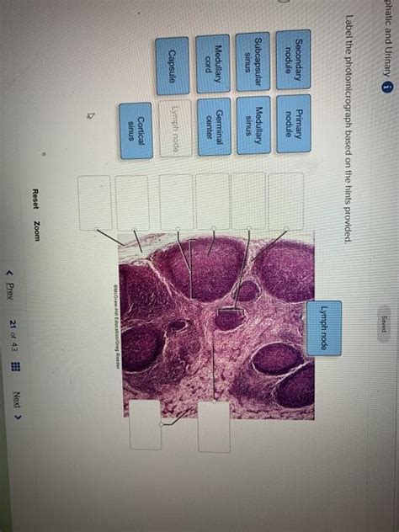
Task: Open the question grid icon
Action: coord(16,367)
